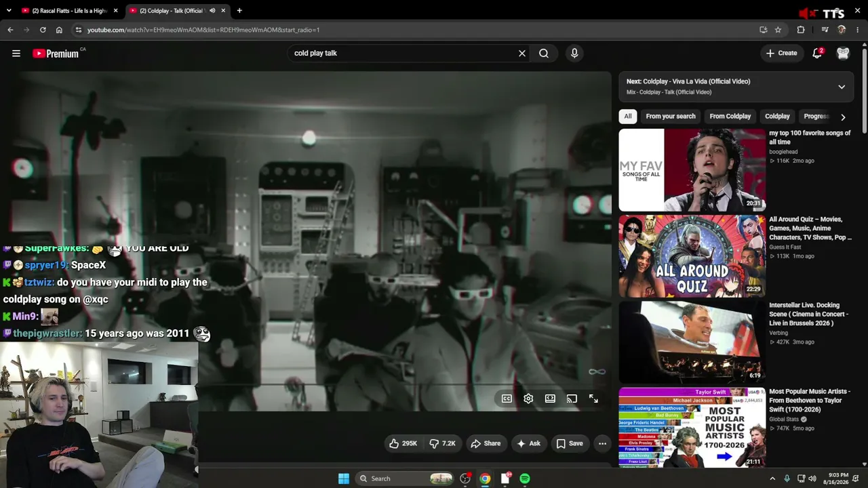
Task: Open the YouTube guide hamburger menu
Action: (x=16, y=53)
